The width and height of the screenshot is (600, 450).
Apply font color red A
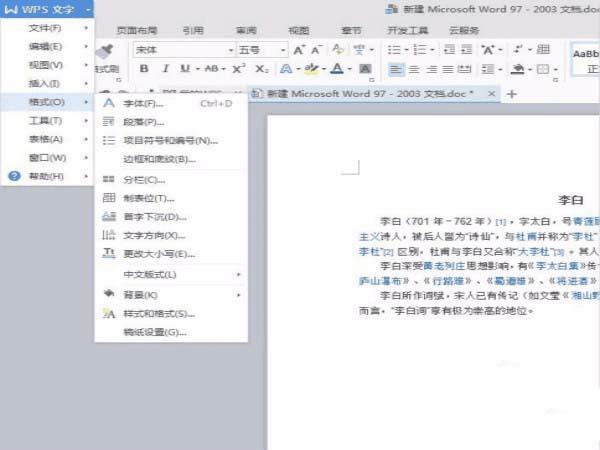click(x=337, y=69)
